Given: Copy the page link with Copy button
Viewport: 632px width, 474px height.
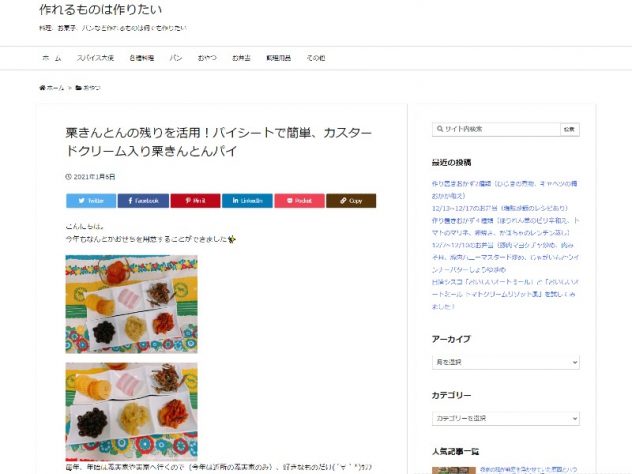Looking at the screenshot, I should 351,201.
